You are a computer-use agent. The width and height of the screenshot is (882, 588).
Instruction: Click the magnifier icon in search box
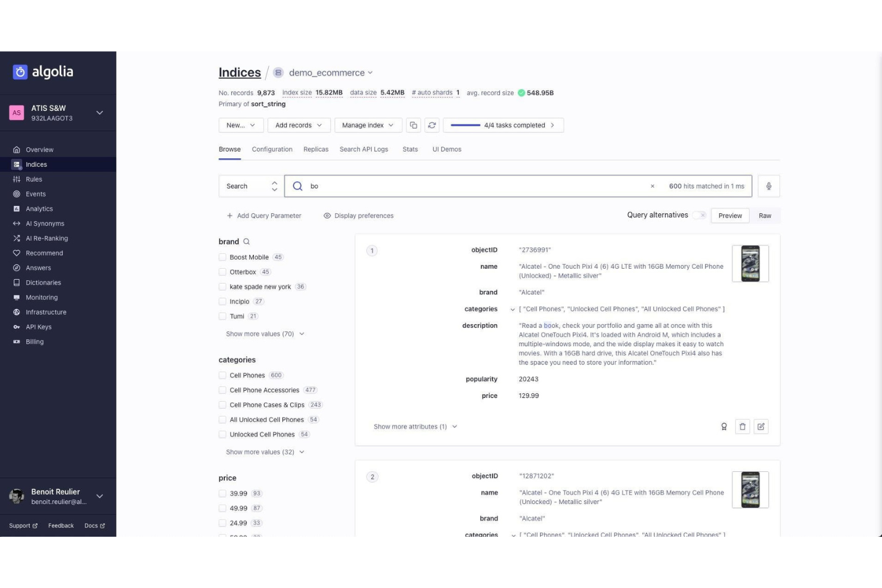pos(297,186)
